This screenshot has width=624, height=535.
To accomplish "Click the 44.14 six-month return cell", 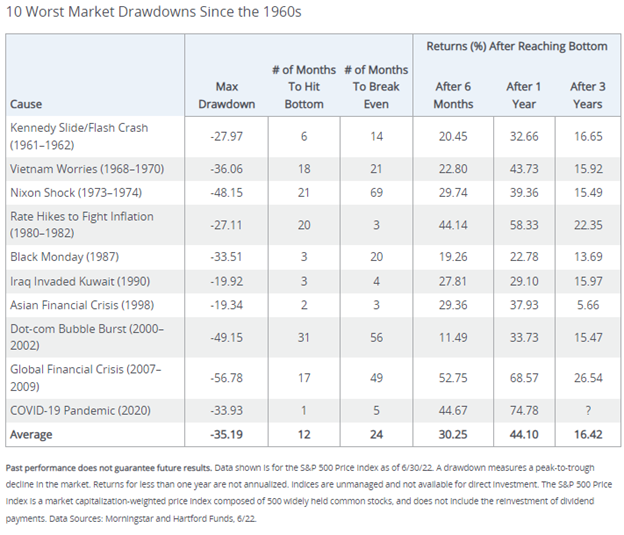I will pos(453,225).
